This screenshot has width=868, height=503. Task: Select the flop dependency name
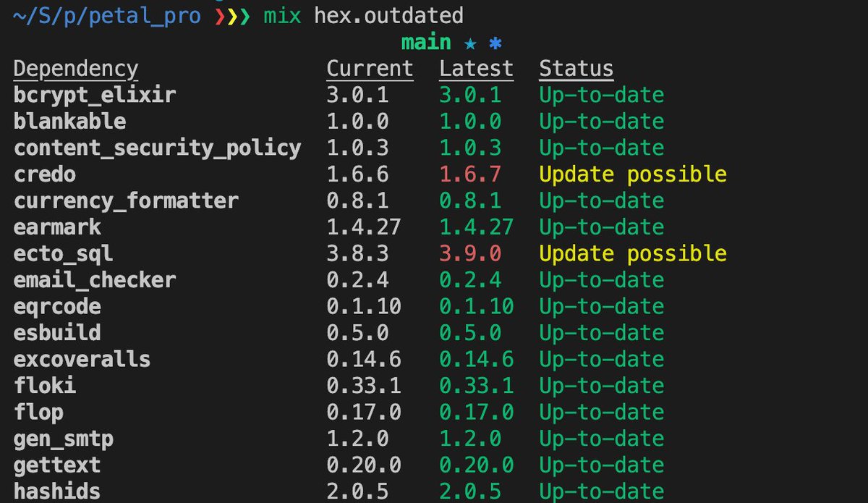[x=38, y=413]
